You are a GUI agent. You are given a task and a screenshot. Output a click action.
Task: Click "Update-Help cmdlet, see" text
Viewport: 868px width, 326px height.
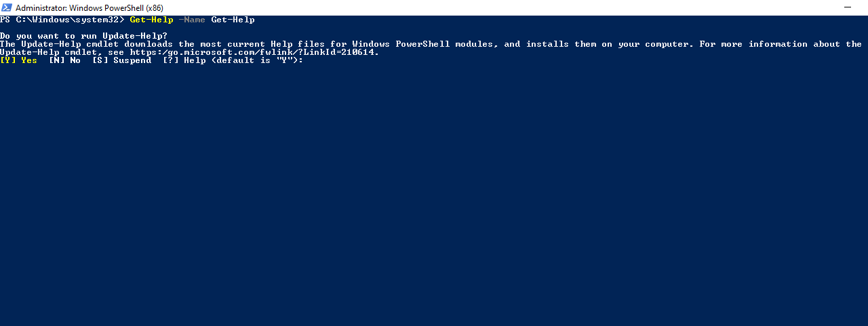tap(62, 52)
